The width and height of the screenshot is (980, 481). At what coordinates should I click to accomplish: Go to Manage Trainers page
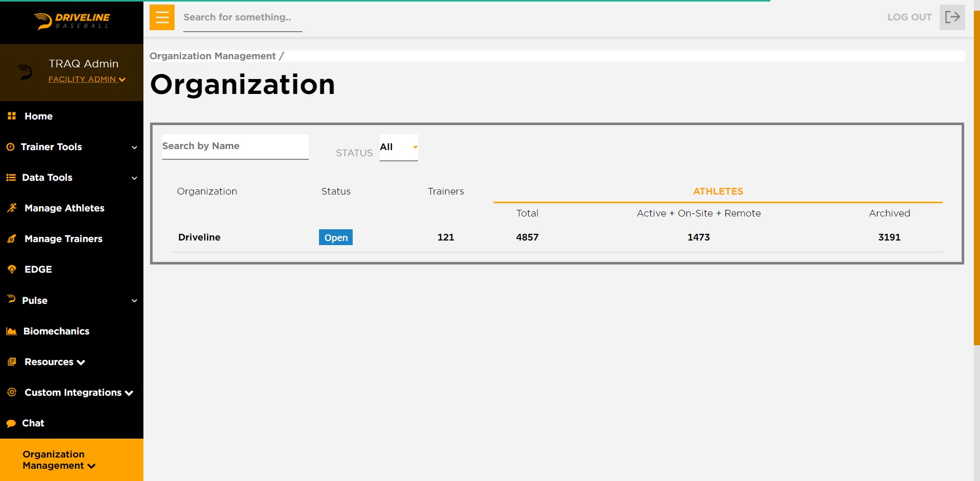pyautogui.click(x=63, y=238)
